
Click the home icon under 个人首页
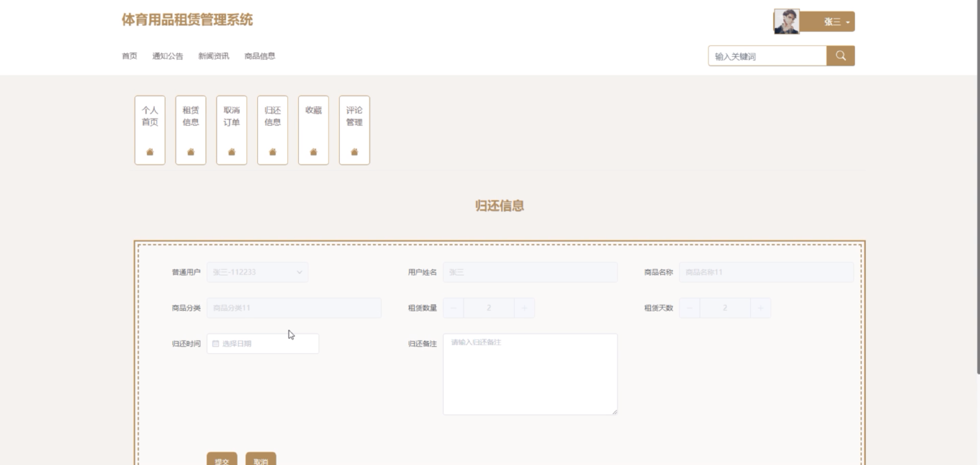[150, 152]
